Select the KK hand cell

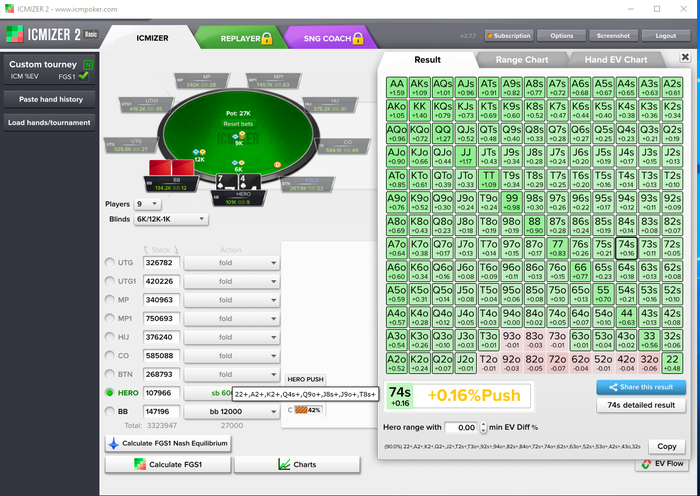(420, 110)
